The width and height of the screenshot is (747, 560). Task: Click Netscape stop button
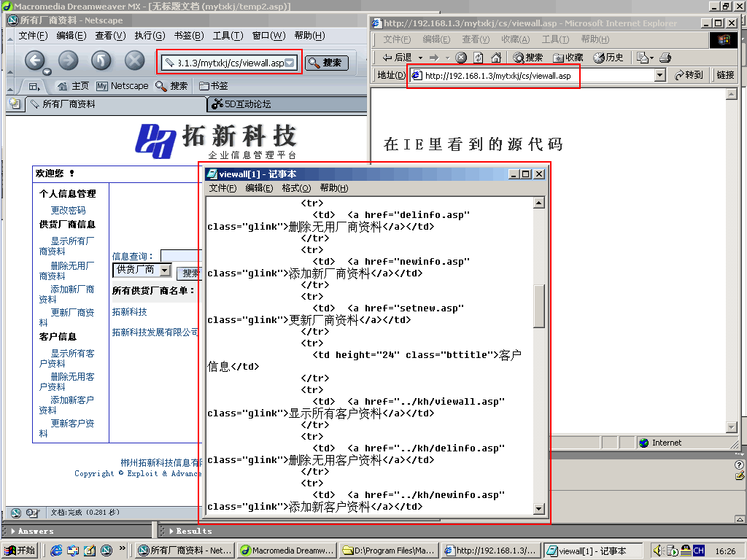click(134, 61)
